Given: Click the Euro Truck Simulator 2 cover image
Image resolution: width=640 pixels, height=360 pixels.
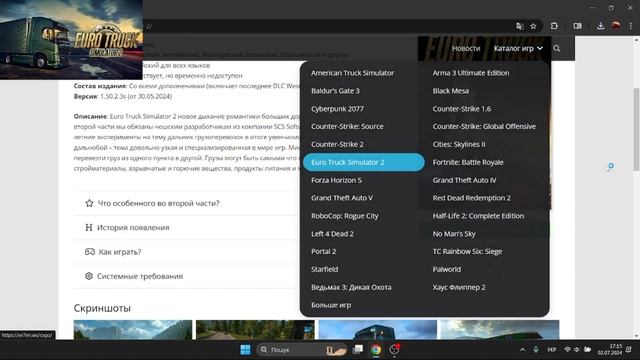Looking at the screenshot, I should 71,40.
